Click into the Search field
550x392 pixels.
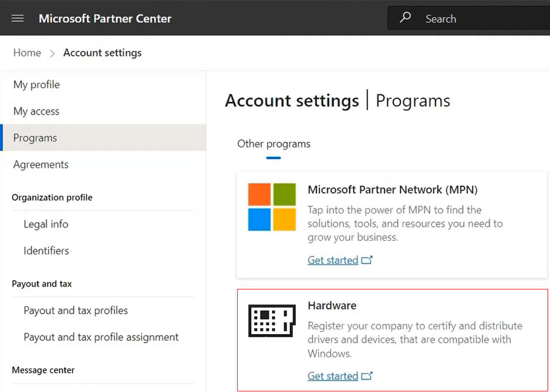(468, 18)
